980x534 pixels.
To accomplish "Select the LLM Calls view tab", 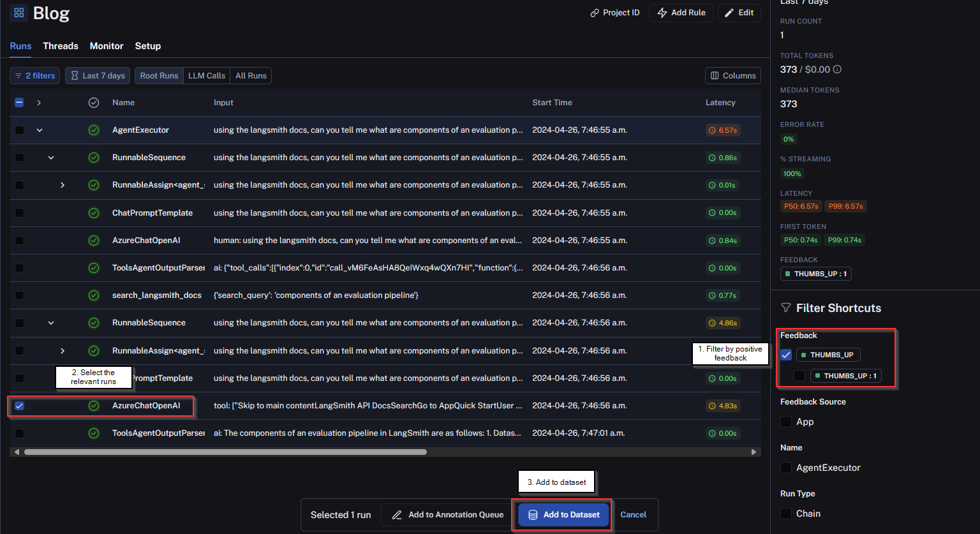I will click(207, 76).
